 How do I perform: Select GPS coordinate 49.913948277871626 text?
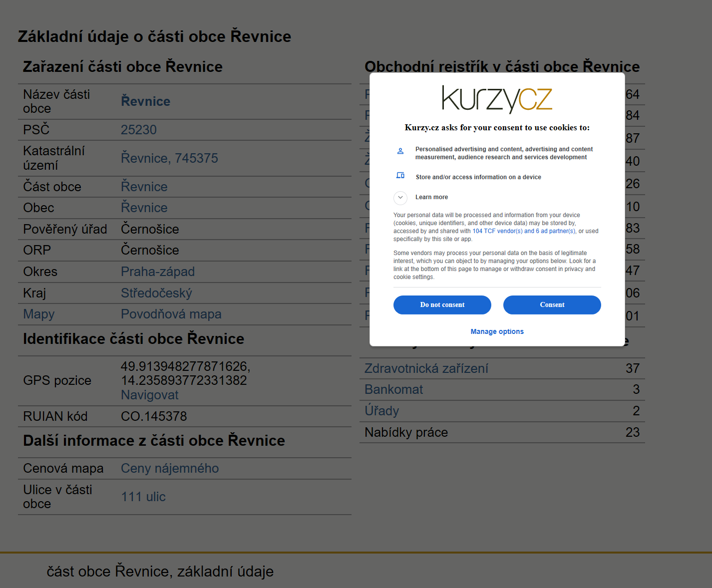[185, 366]
